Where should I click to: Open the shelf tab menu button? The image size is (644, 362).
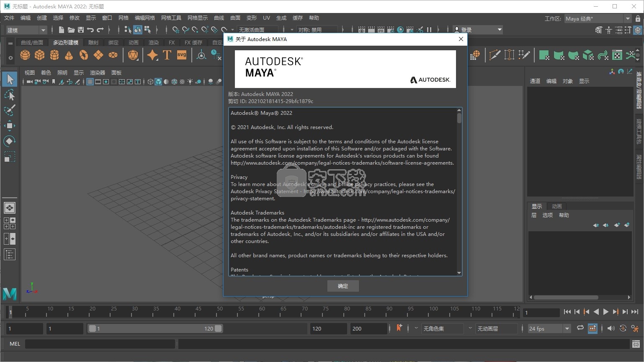pyautogui.click(x=10, y=43)
